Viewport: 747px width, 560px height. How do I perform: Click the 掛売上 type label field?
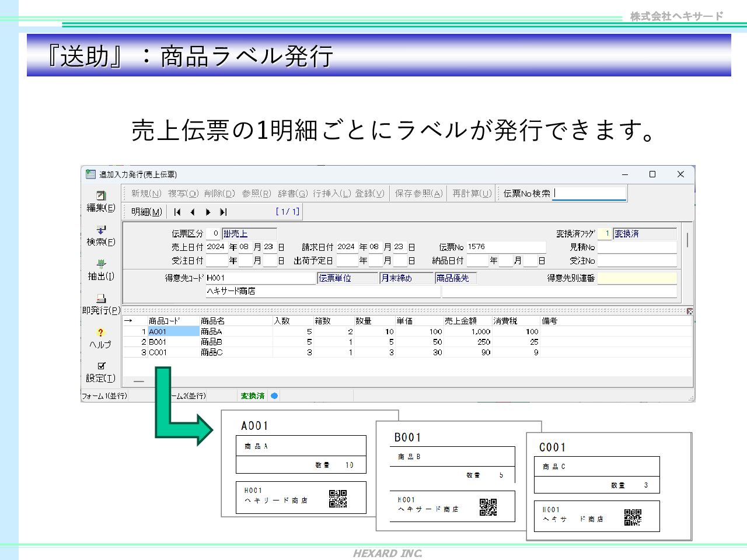pos(249,233)
